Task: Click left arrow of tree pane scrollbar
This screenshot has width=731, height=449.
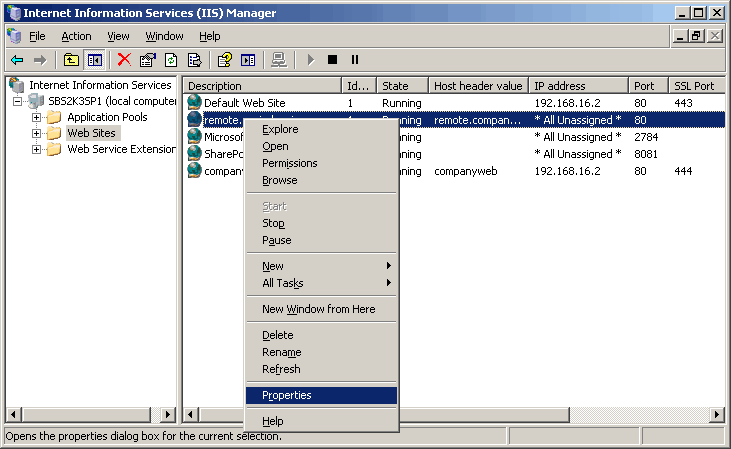Action: tap(14, 414)
